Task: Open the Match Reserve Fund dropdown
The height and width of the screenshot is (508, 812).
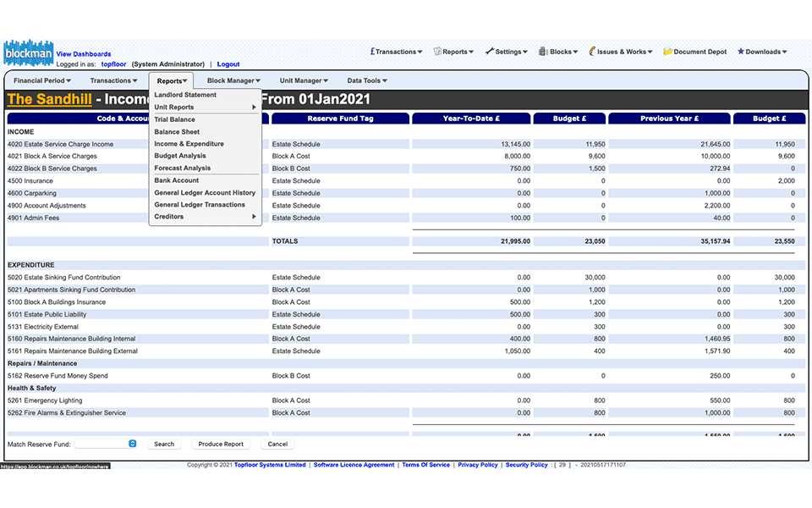Action: 106,444
